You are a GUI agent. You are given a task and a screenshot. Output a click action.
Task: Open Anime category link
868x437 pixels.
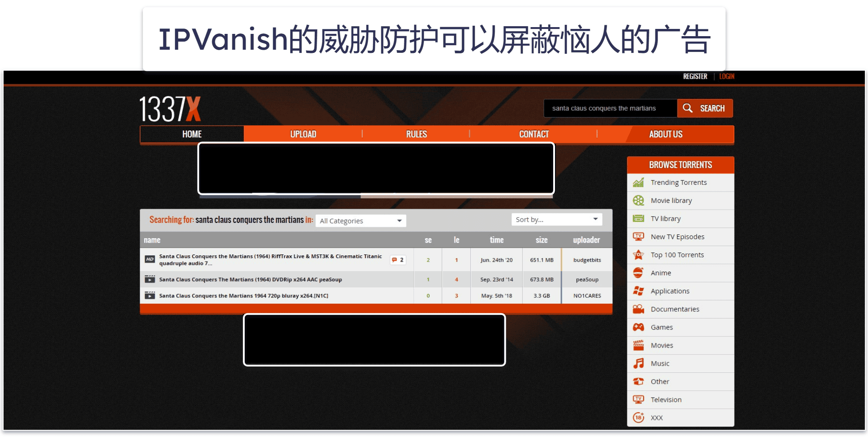click(x=661, y=273)
